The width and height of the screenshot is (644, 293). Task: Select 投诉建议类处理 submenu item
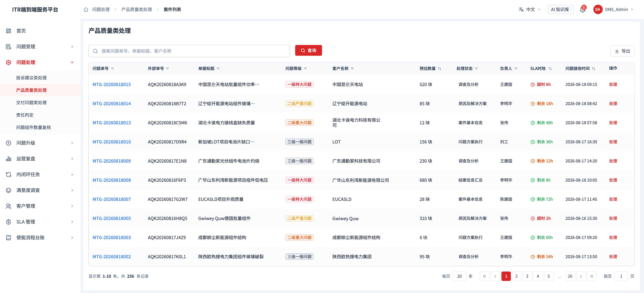[40, 78]
